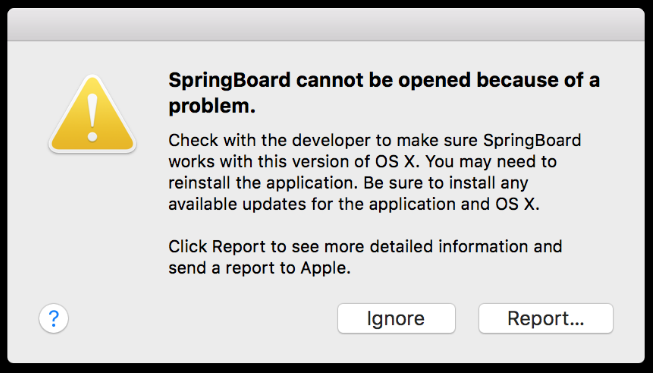Click the "works with this version of OS X" line
Image resolution: width=653 pixels, height=373 pixels.
point(362,162)
